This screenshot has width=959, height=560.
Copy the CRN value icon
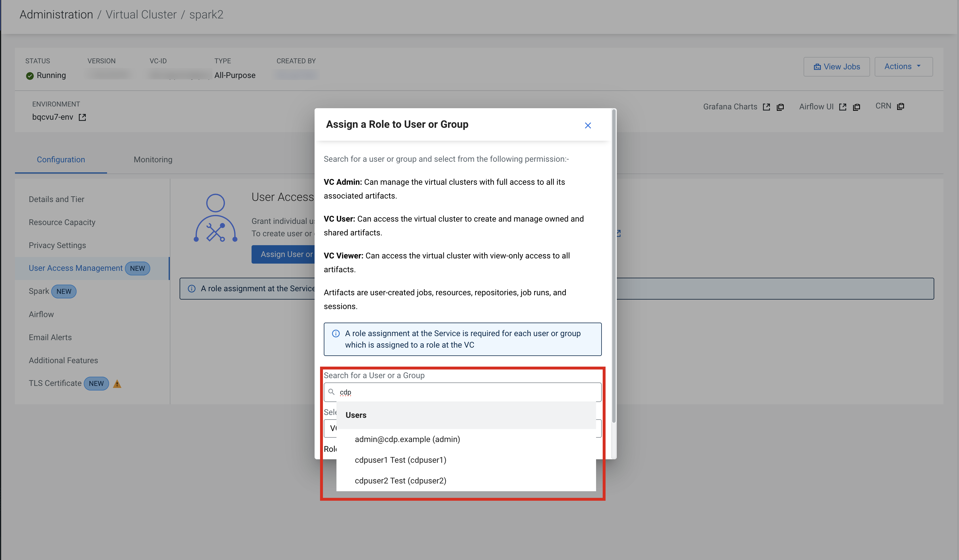click(900, 106)
